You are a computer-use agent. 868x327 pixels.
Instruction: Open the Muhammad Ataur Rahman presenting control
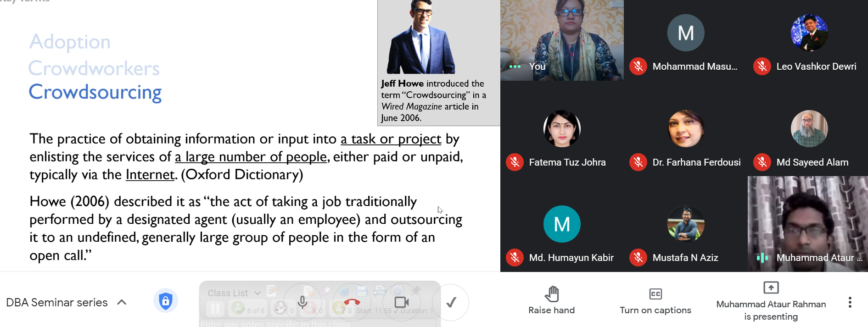[x=771, y=301]
